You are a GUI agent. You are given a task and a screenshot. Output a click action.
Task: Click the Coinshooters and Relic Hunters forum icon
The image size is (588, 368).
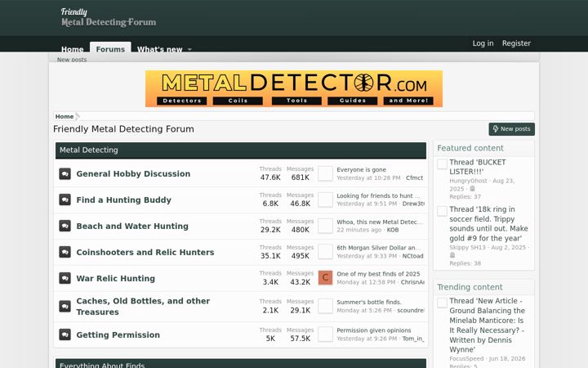65,252
